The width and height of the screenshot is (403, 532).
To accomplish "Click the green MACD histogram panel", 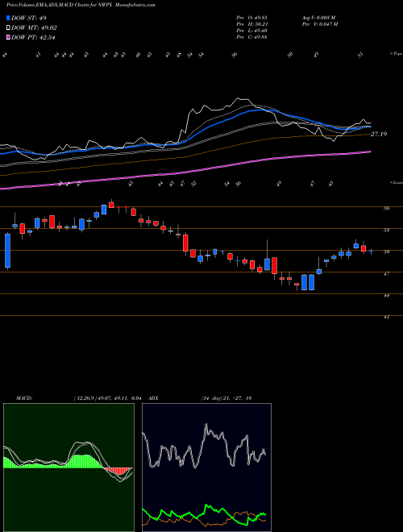I will click(69, 468).
